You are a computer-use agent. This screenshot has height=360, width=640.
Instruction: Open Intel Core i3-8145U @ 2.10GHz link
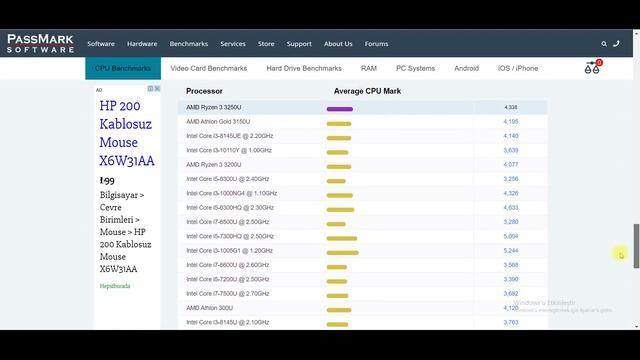pos(227,322)
